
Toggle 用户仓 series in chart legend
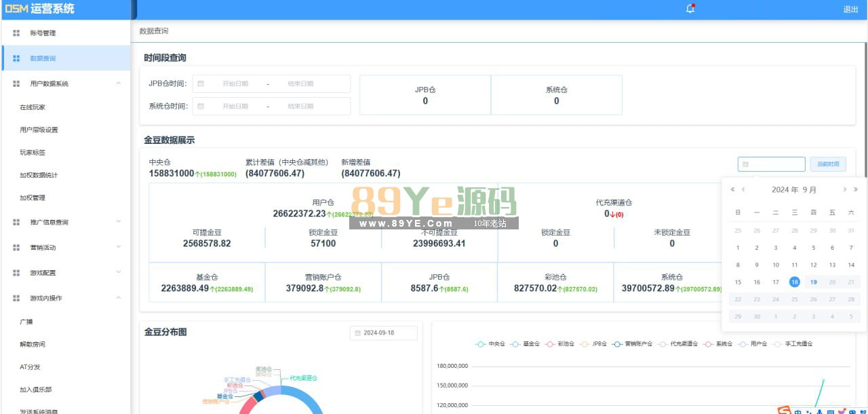coord(753,344)
